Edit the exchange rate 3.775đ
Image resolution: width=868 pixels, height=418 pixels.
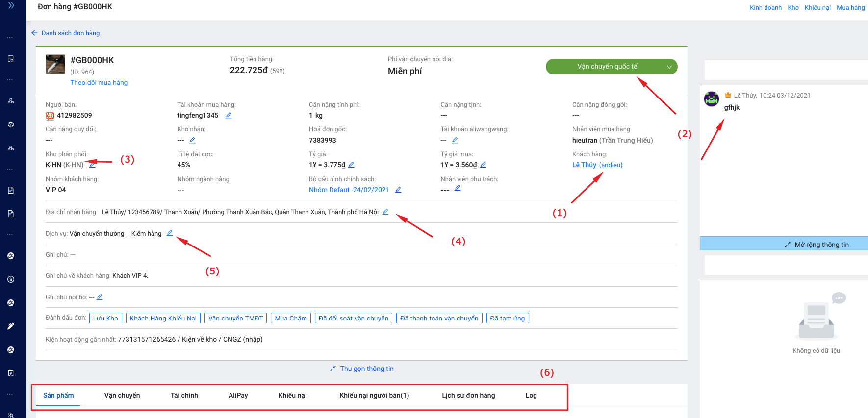(351, 165)
